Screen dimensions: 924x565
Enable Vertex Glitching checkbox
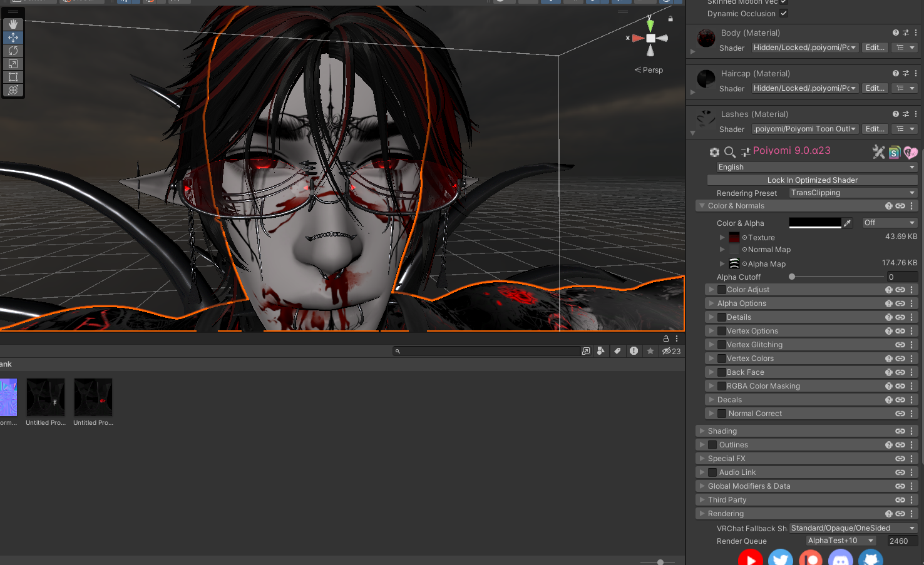tap(722, 345)
